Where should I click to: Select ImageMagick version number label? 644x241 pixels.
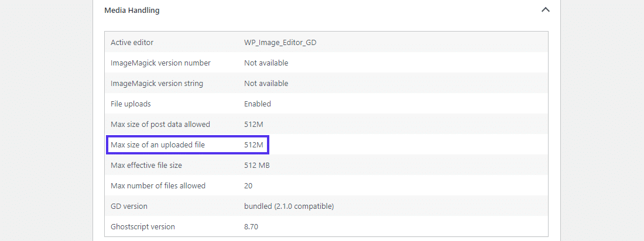click(160, 63)
